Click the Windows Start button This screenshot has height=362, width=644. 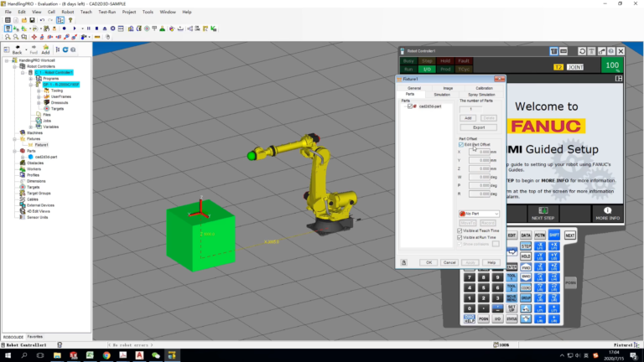click(x=8, y=355)
